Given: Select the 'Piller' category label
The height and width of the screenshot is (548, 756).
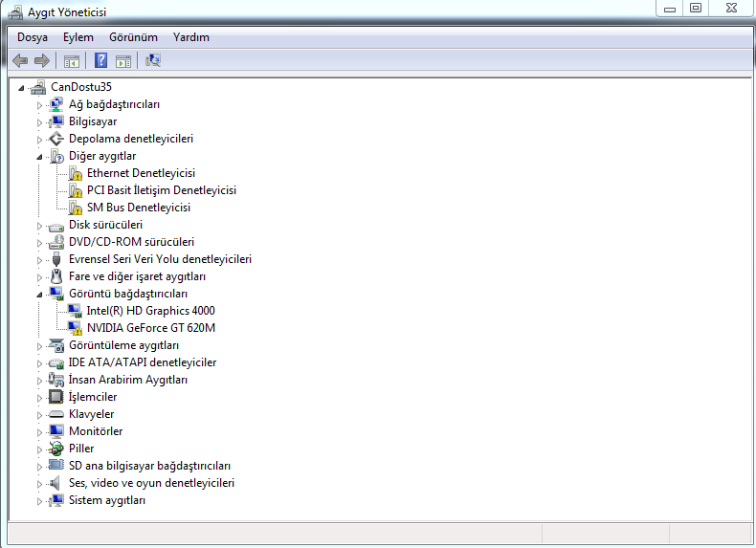Looking at the screenshot, I should click(x=81, y=449).
